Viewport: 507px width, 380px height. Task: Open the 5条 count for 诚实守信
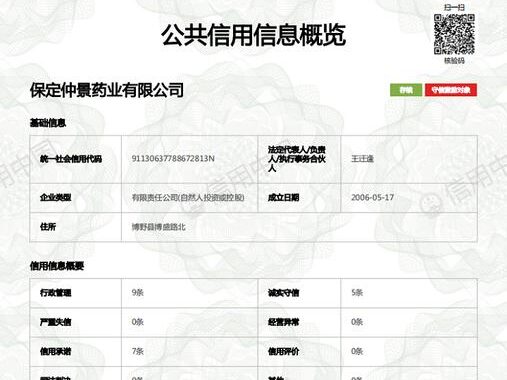pyautogui.click(x=357, y=293)
